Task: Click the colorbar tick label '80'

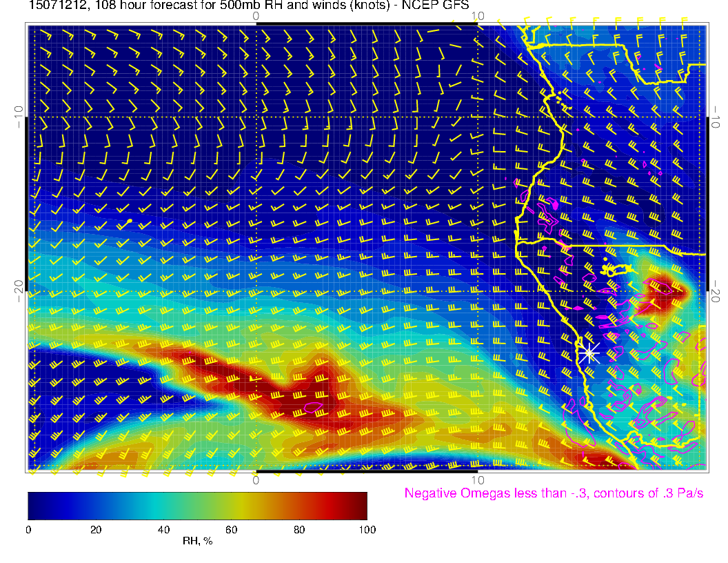Action: pos(299,530)
